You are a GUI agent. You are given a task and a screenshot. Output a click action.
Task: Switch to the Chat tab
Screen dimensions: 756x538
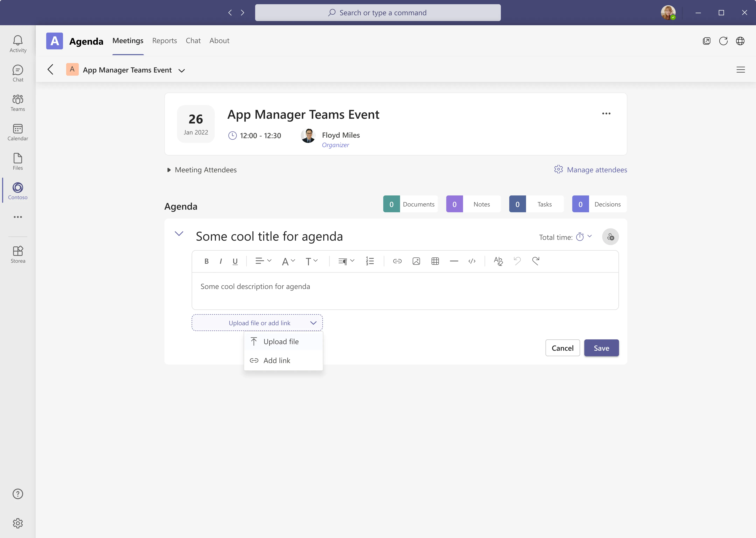(193, 41)
